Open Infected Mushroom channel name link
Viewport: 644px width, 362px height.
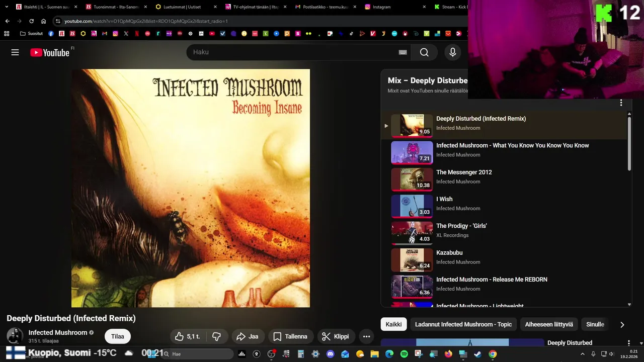tap(58, 332)
